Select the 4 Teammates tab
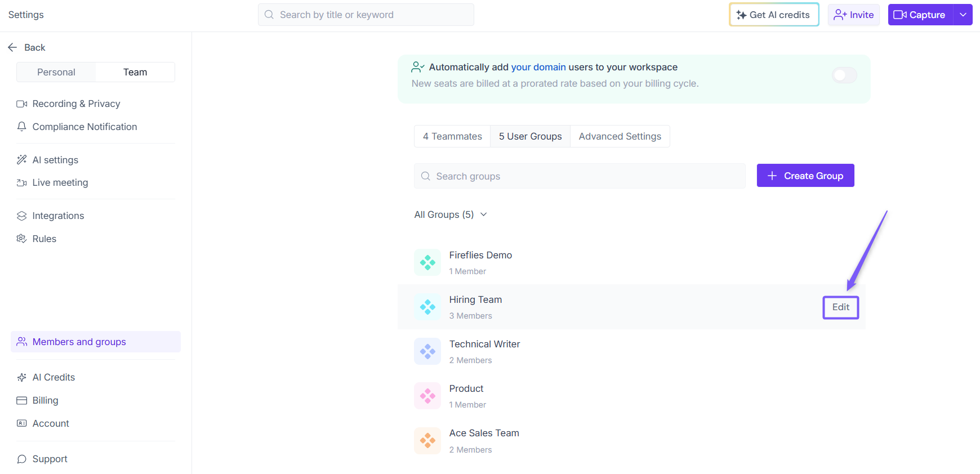 pyautogui.click(x=452, y=136)
